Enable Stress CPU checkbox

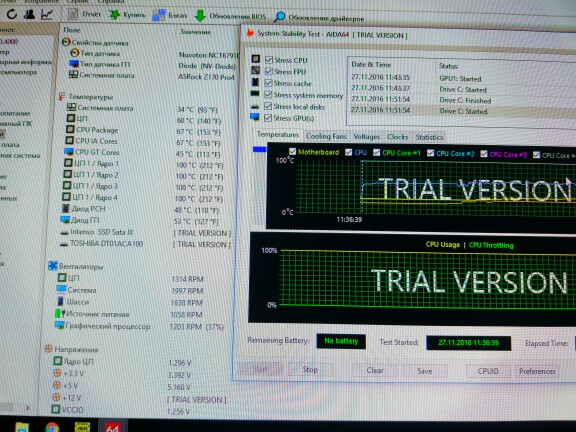(269, 60)
